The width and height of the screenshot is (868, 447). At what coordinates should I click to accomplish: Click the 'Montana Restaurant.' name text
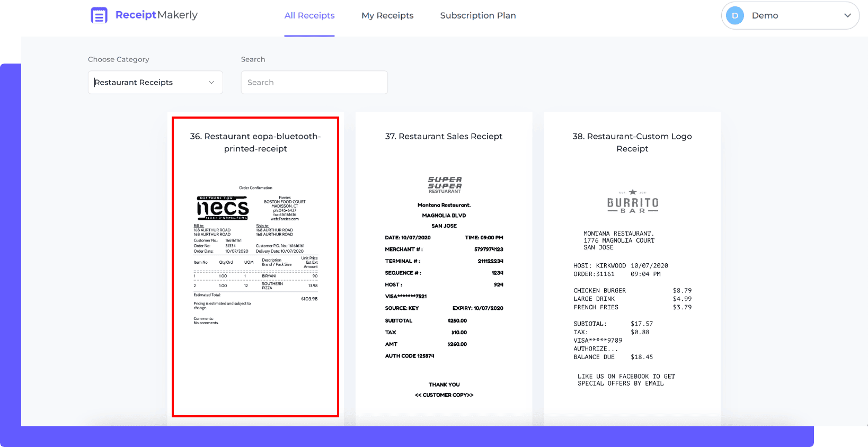tap(444, 205)
